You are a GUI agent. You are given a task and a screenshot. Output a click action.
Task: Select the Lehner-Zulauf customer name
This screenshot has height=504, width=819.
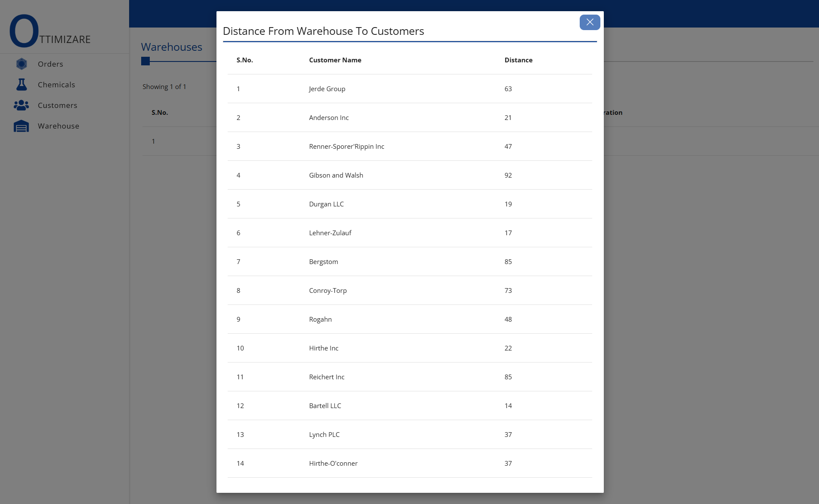pyautogui.click(x=330, y=233)
